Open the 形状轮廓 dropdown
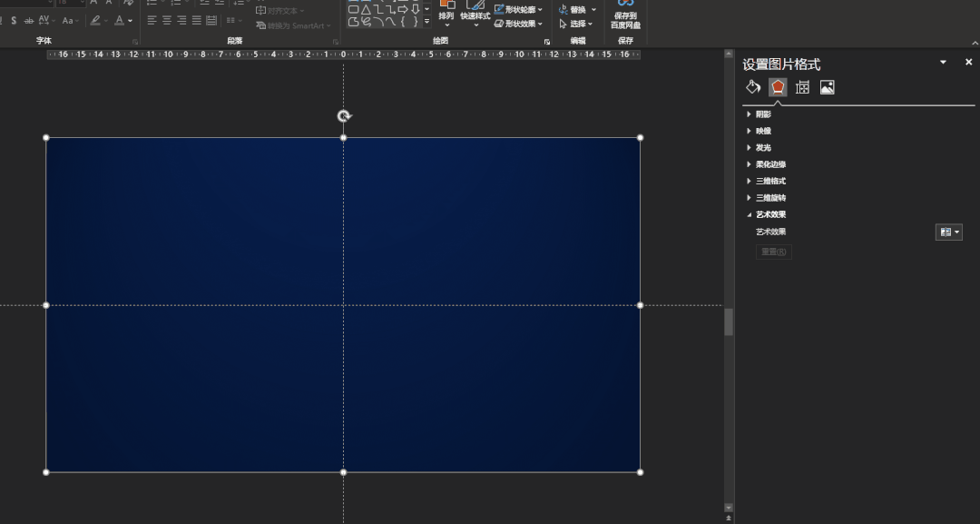980x524 pixels. click(519, 9)
